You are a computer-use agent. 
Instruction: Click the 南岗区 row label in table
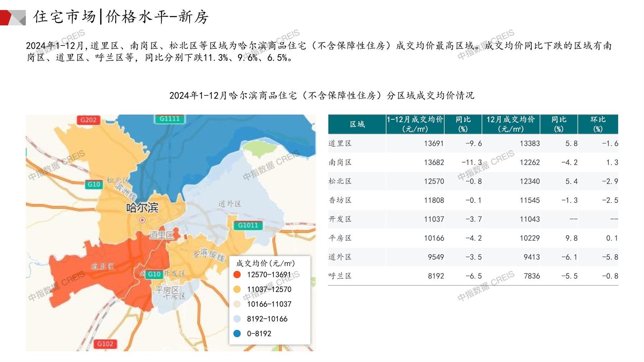tap(340, 162)
